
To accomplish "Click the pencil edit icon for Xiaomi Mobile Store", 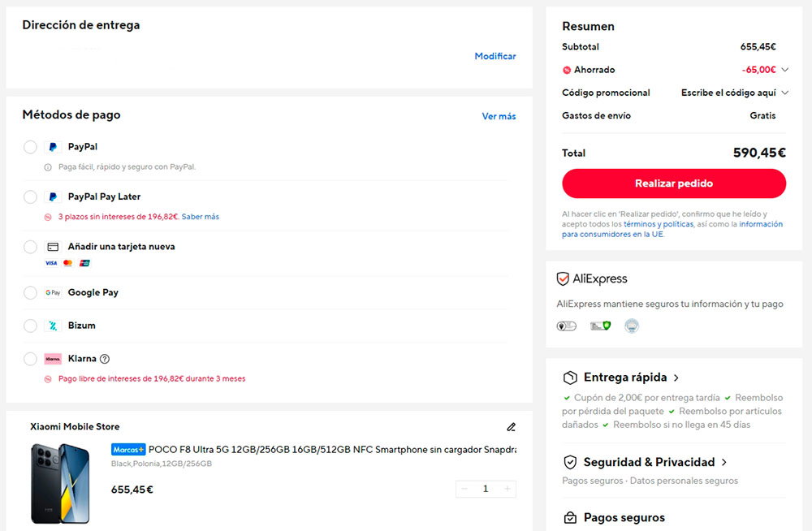I will (511, 427).
